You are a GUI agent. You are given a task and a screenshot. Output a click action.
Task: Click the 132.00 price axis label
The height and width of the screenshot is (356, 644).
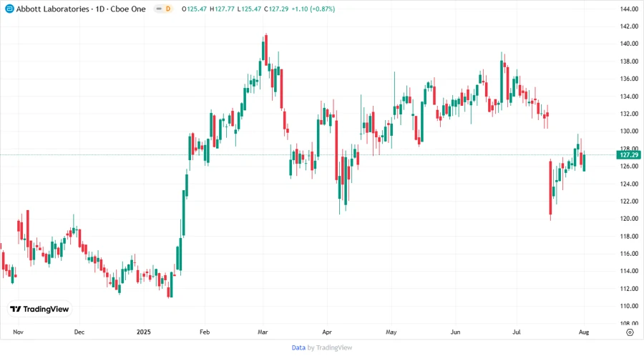pyautogui.click(x=629, y=114)
